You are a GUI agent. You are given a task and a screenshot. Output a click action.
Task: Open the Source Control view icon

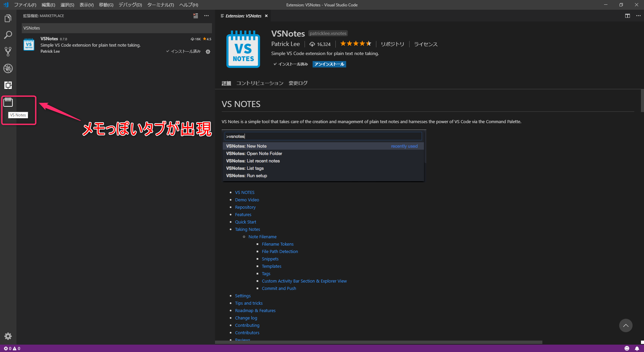pos(8,52)
